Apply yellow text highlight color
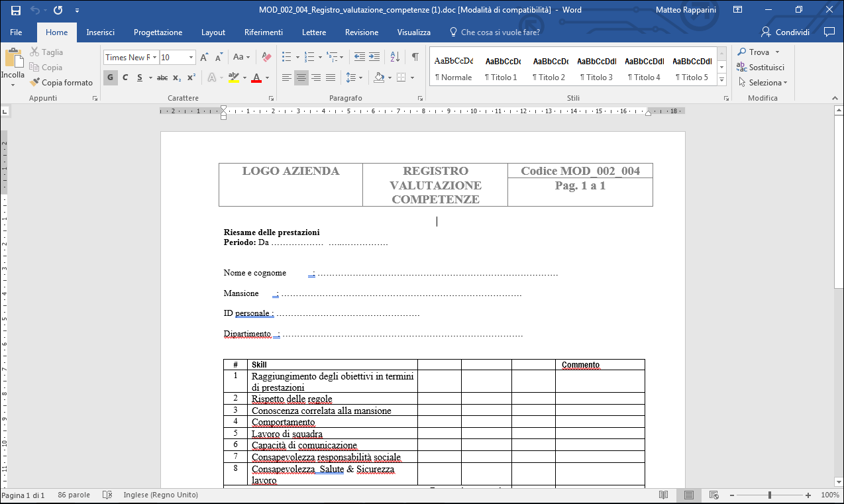Image resolution: width=844 pixels, height=504 pixels. (x=233, y=78)
